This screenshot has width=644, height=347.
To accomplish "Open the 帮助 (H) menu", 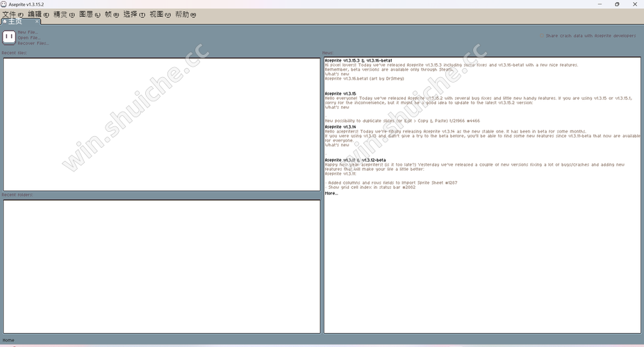I will click(185, 15).
